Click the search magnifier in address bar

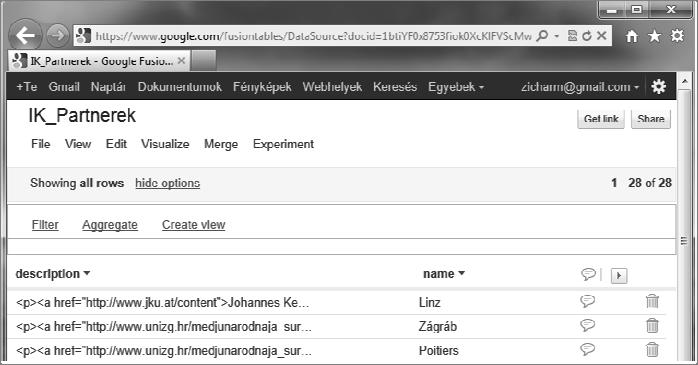(x=542, y=36)
